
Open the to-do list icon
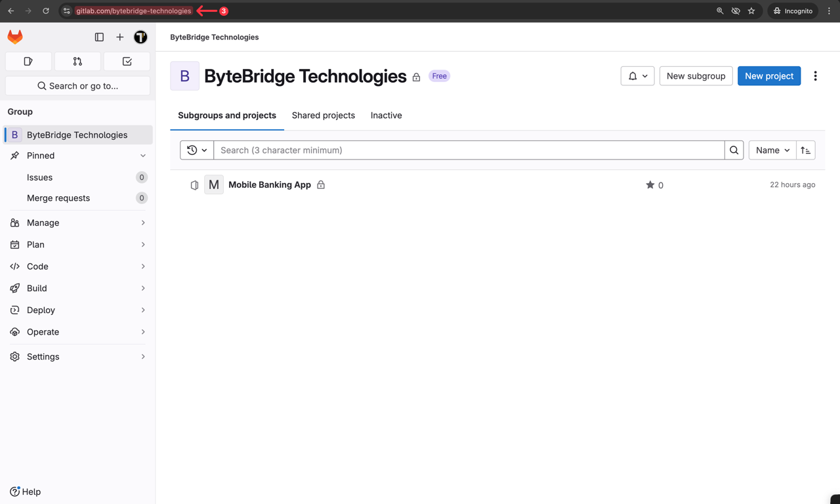pyautogui.click(x=127, y=61)
